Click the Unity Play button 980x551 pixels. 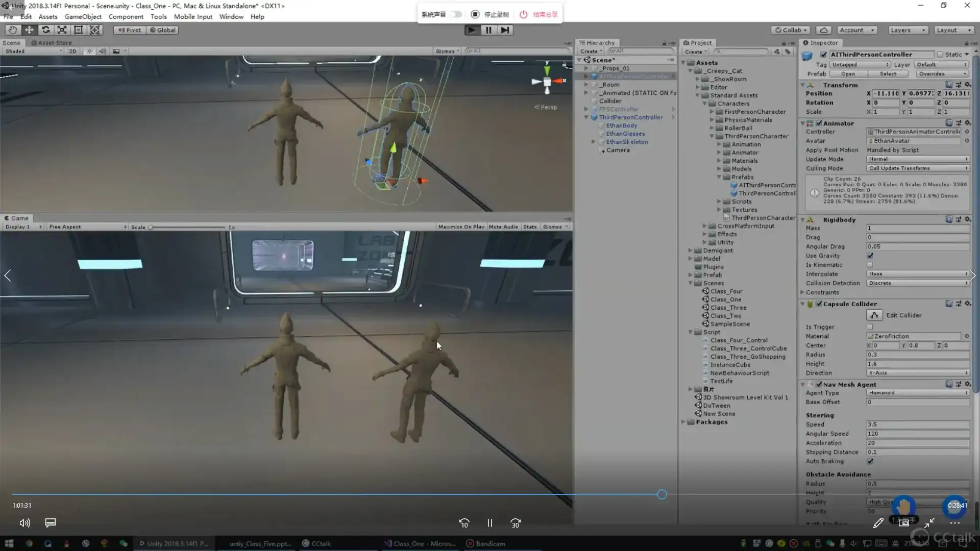coord(472,30)
